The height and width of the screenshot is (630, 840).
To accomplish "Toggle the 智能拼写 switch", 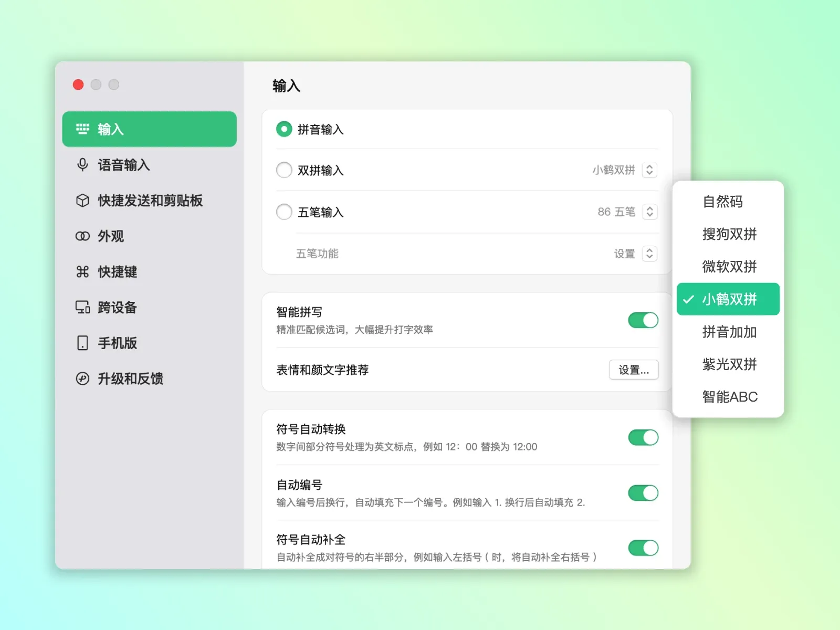I will [x=643, y=320].
